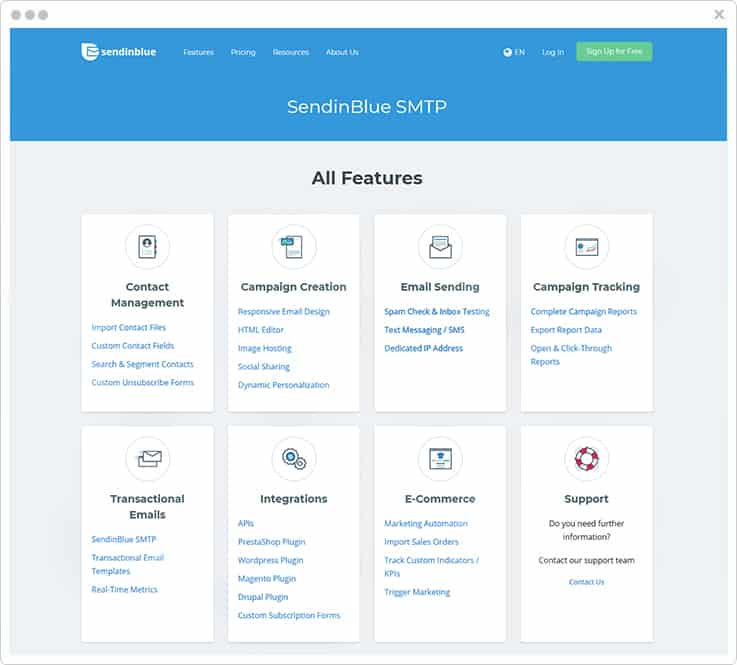The width and height of the screenshot is (737, 665).
Task: Click the Campaign Creation heading
Action: 294,287
